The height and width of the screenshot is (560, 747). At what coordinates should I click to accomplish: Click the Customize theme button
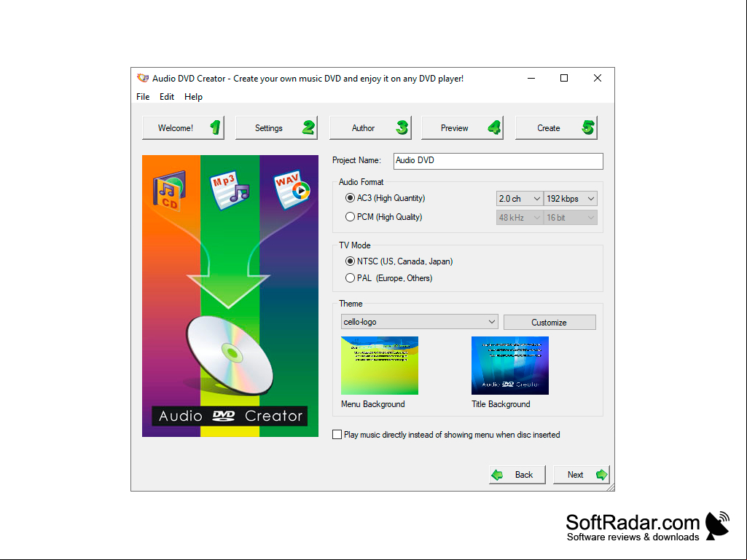pyautogui.click(x=550, y=323)
